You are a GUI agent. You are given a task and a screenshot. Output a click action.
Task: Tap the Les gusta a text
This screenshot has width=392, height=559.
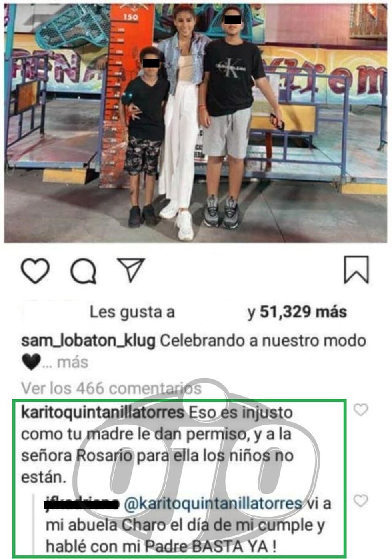[132, 312]
